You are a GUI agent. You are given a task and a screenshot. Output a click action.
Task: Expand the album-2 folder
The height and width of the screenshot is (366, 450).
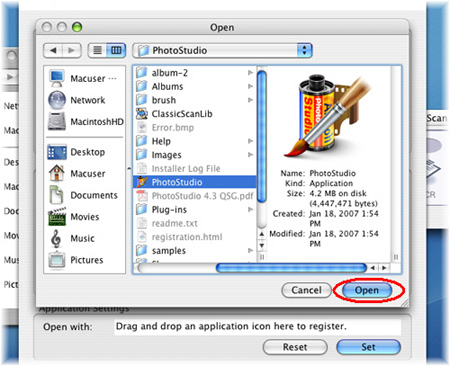coord(250,73)
